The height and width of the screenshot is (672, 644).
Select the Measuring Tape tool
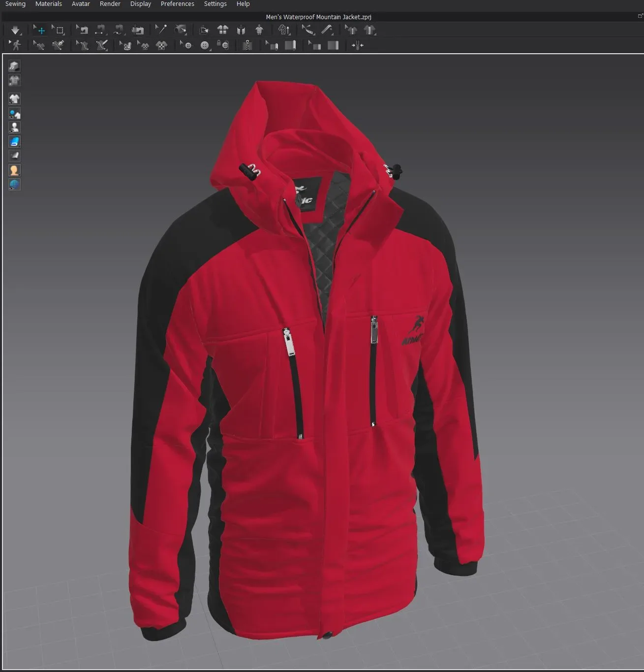click(x=327, y=30)
